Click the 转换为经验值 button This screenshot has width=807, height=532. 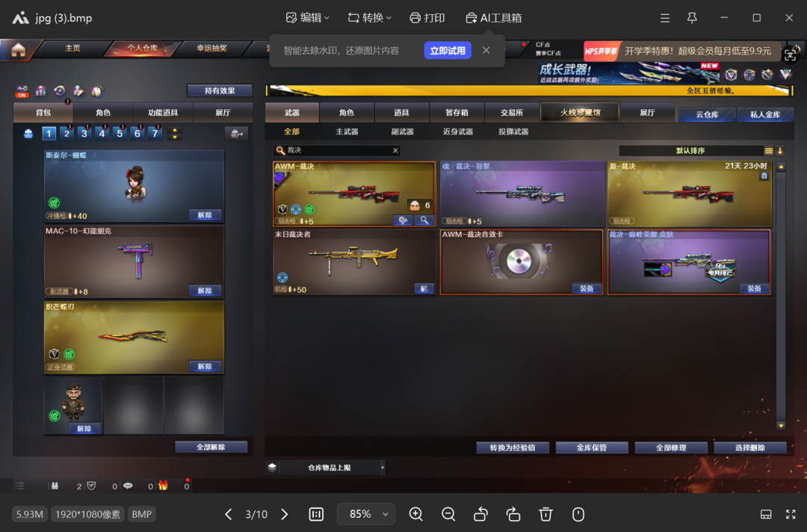point(512,448)
